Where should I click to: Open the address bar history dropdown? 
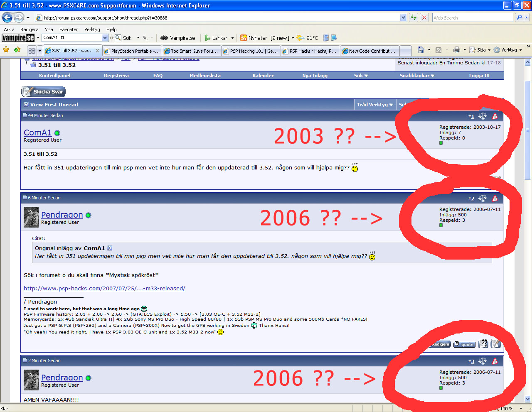(403, 17)
